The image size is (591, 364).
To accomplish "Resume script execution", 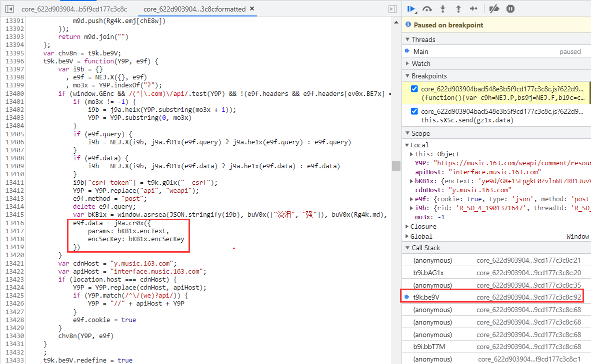I will [x=411, y=8].
